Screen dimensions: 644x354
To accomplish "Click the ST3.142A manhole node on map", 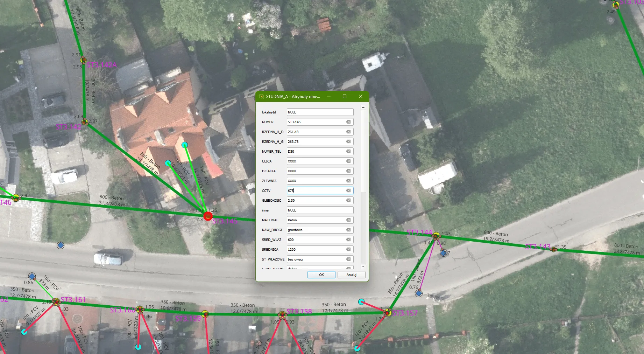I will point(83,60).
